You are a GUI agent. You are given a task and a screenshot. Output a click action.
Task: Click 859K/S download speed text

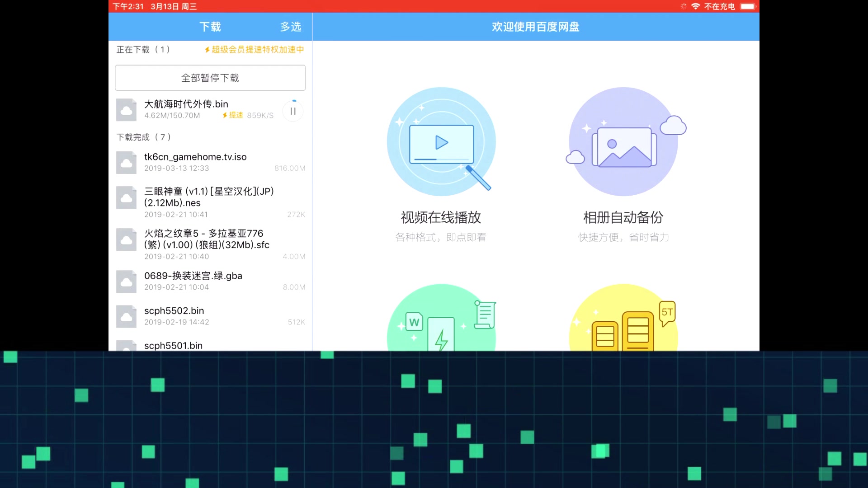tap(260, 115)
